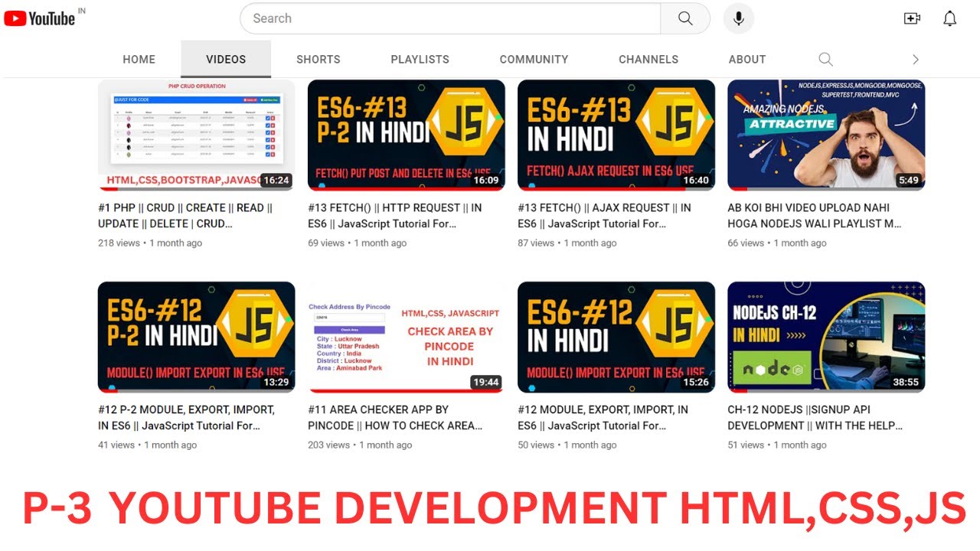Go to the COMMUNITY tab
The height and width of the screenshot is (551, 980).
(534, 59)
